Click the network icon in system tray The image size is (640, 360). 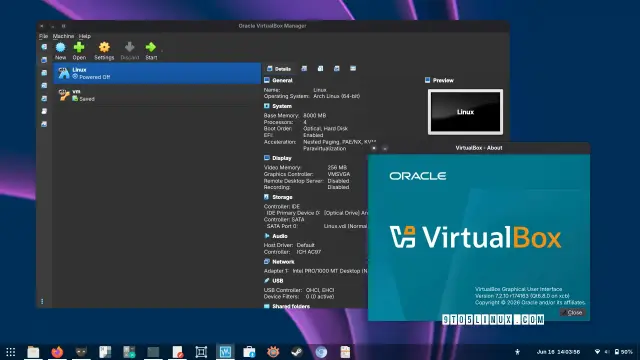point(597,352)
